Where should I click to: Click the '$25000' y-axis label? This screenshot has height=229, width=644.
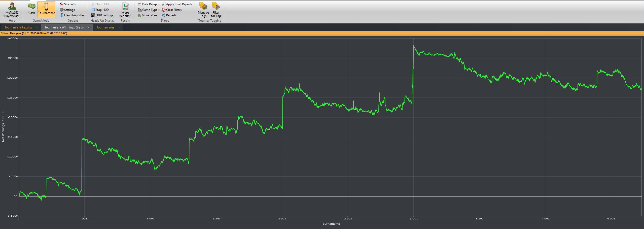(x=13, y=98)
